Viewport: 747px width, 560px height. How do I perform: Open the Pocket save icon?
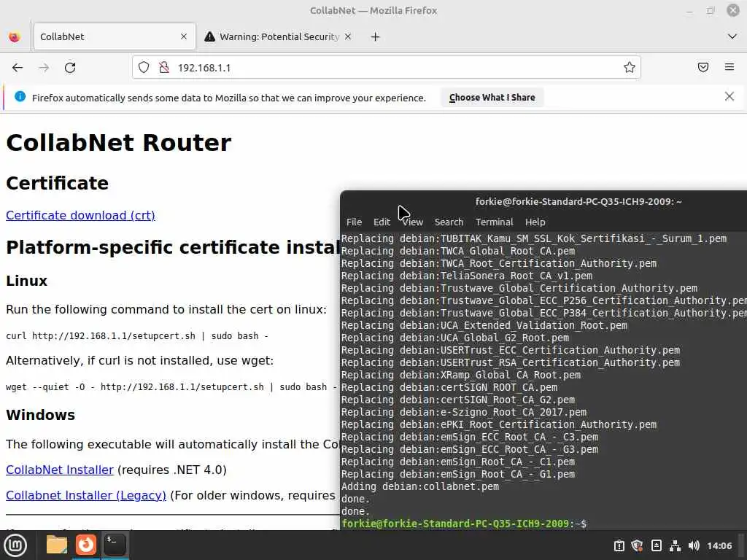[x=703, y=67]
